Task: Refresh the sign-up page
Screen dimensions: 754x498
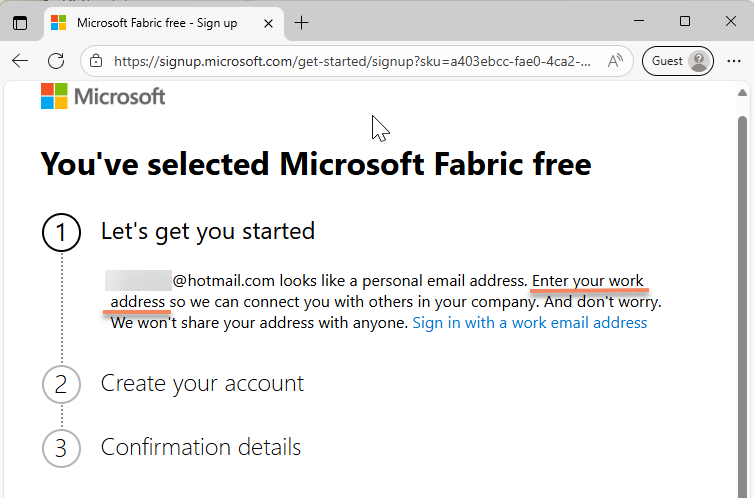Action: point(56,61)
